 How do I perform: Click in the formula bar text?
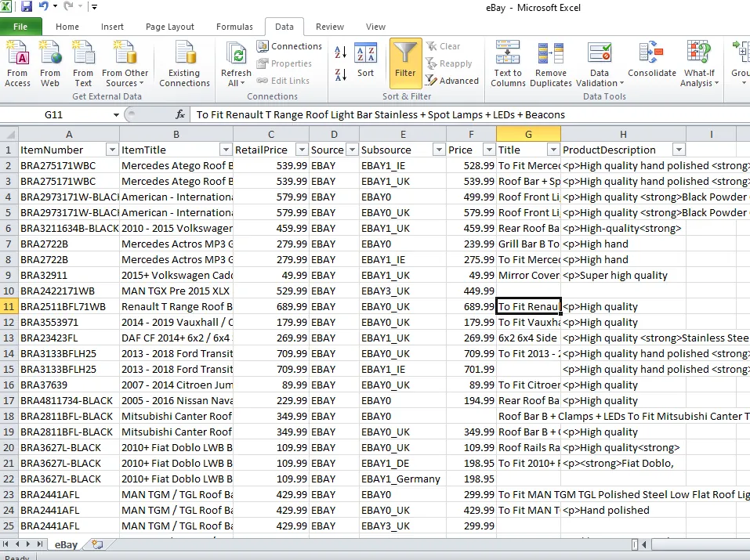pyautogui.click(x=380, y=115)
